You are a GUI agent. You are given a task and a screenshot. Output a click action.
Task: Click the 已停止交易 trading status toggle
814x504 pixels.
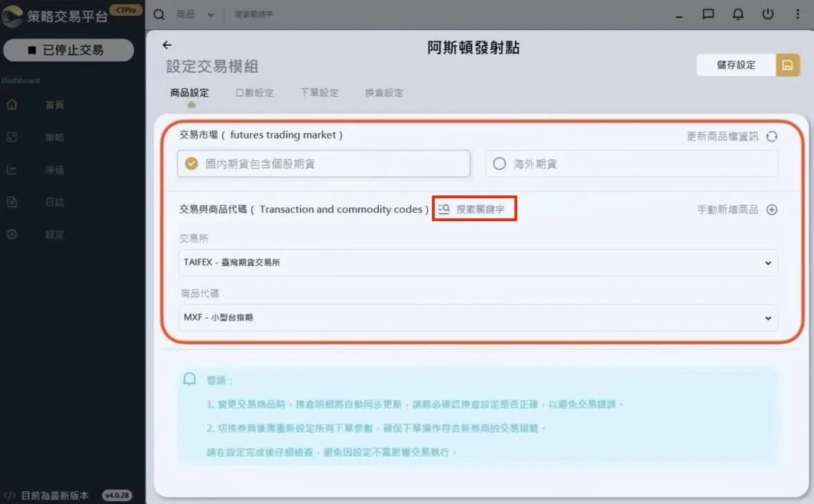point(68,50)
